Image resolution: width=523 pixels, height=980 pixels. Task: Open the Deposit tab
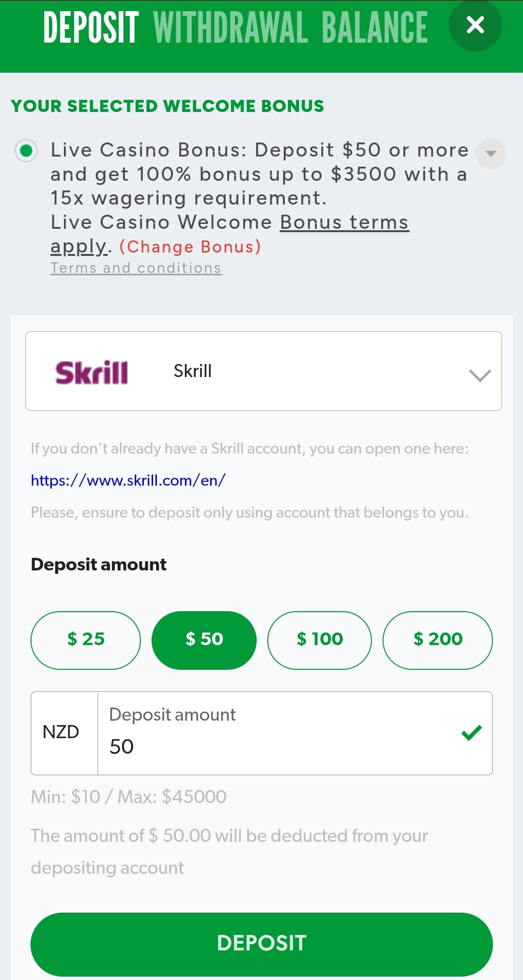point(91,28)
